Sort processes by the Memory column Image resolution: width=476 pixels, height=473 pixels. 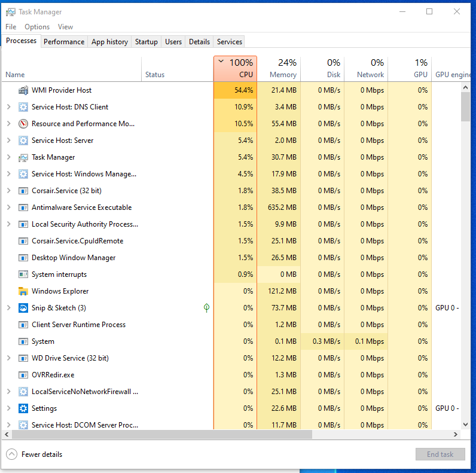[x=279, y=69]
